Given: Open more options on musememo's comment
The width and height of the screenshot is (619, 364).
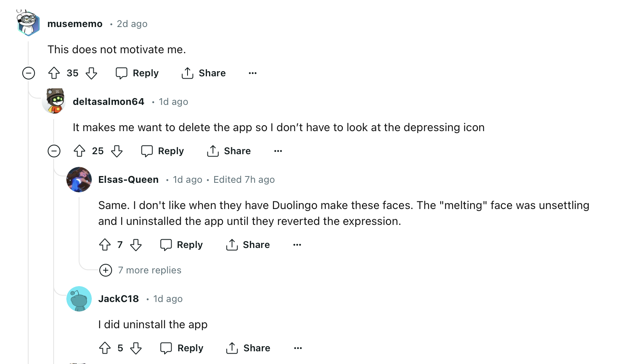Looking at the screenshot, I should click(253, 73).
